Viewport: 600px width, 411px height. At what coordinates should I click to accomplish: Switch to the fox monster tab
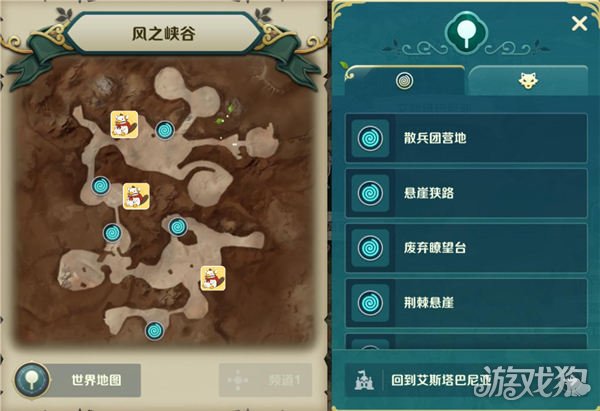click(528, 81)
